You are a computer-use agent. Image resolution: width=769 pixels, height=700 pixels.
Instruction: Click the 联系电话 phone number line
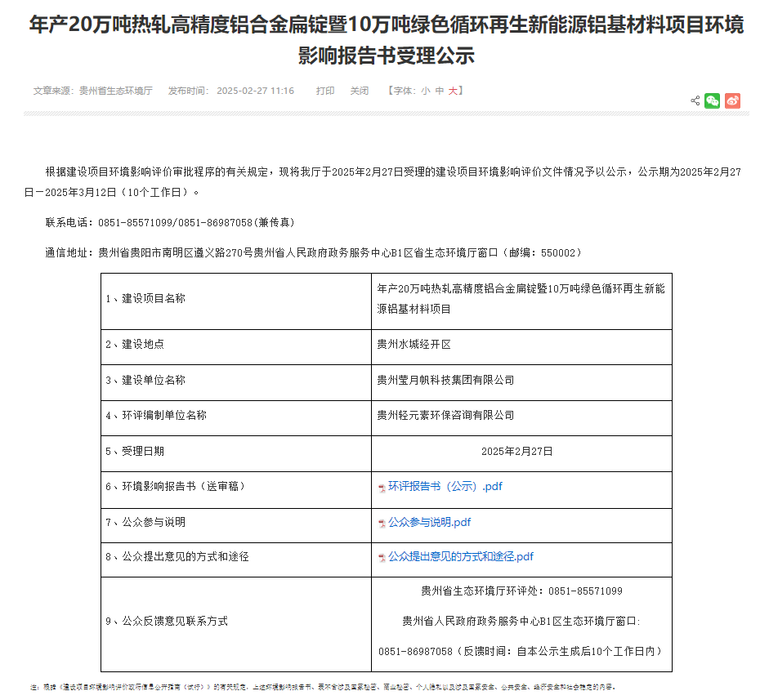click(x=169, y=222)
